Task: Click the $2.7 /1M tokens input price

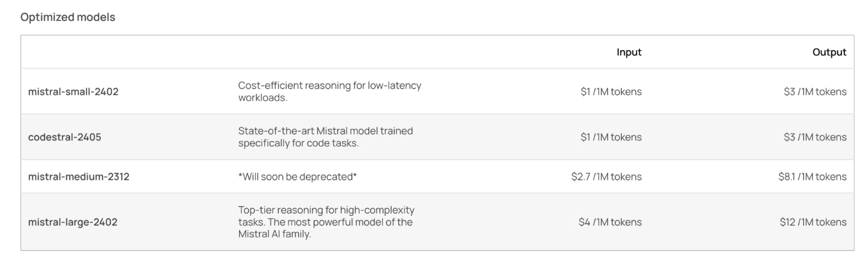Action: coord(607,176)
